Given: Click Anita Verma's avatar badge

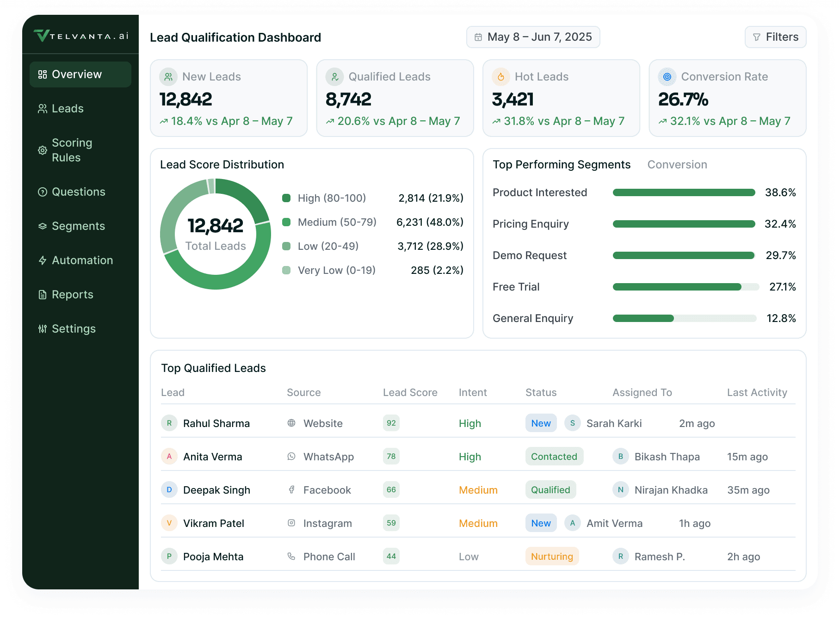Looking at the screenshot, I should click(169, 456).
